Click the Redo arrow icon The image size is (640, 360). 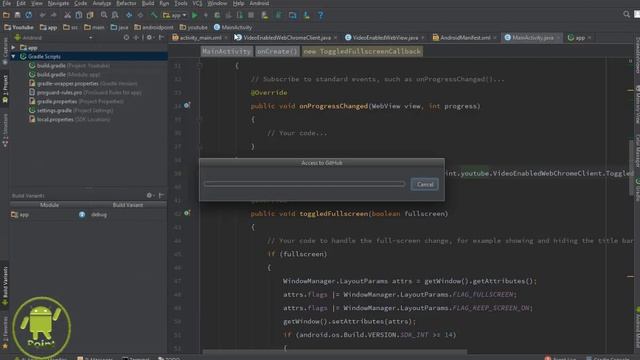(53, 15)
